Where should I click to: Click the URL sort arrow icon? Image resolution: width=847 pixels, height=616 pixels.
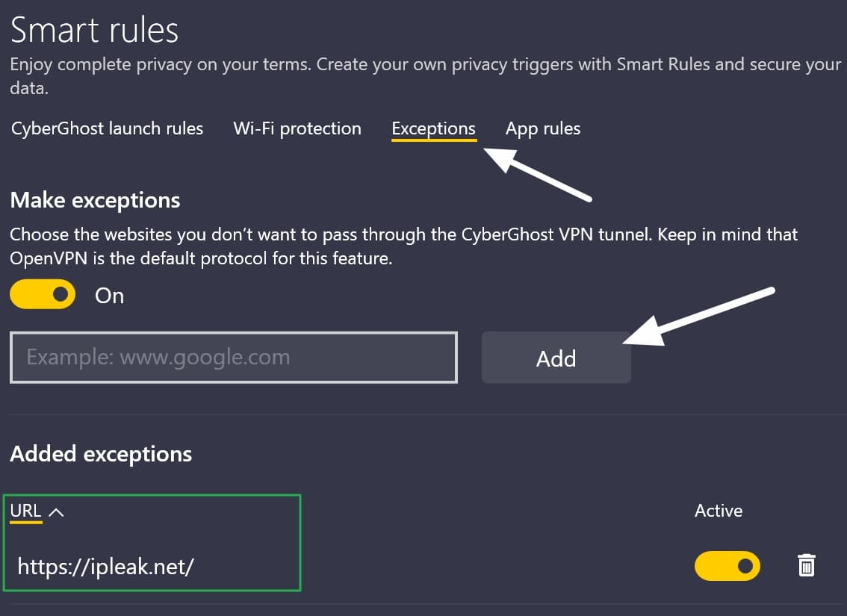(56, 511)
